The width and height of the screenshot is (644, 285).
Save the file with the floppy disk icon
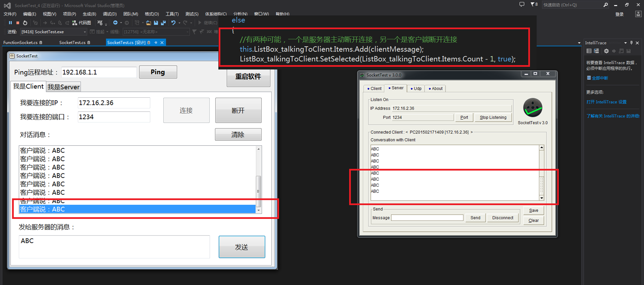click(156, 23)
